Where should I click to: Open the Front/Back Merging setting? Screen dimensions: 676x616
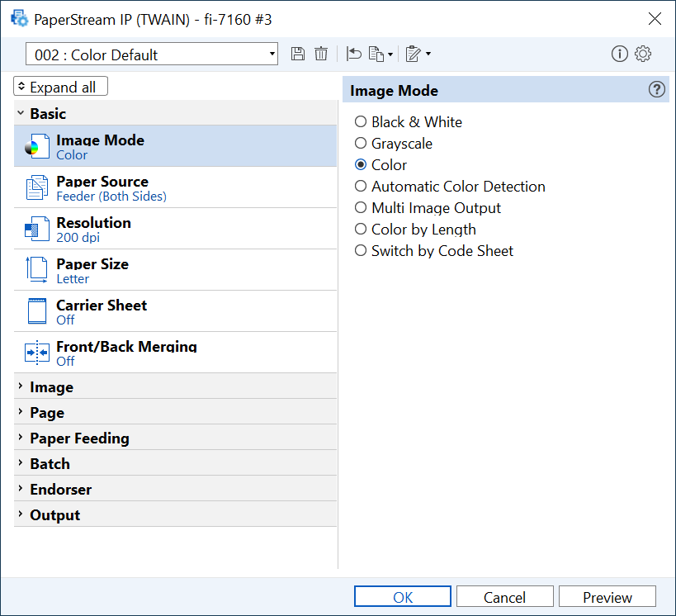(175, 353)
